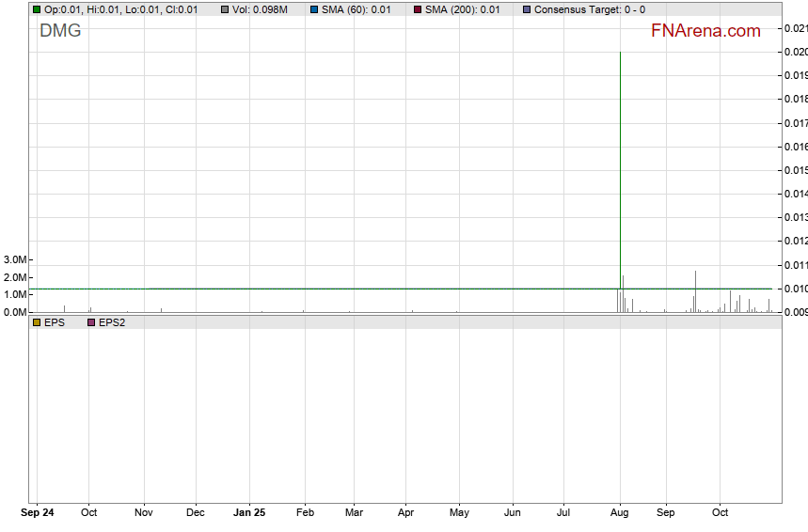
Task: Click the Jan 25 date axis label
Action: pyautogui.click(x=249, y=513)
